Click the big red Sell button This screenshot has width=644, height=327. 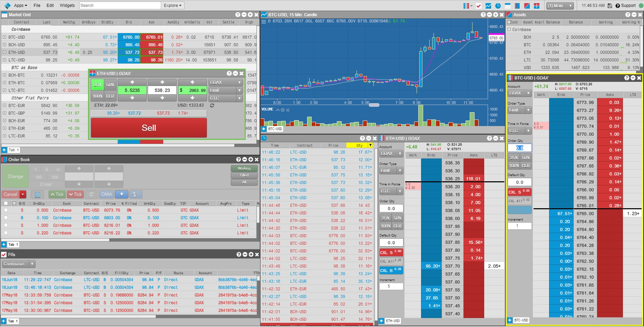coord(149,128)
